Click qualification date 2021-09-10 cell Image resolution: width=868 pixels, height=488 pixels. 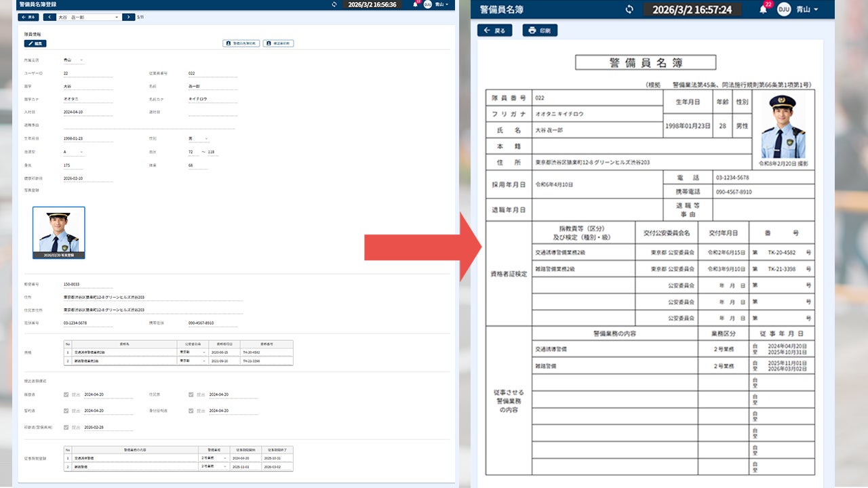(224, 361)
